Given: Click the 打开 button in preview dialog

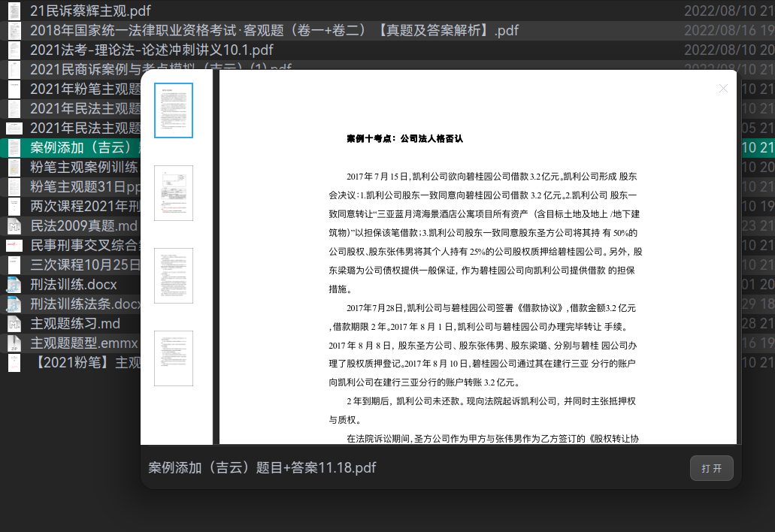Looking at the screenshot, I should click(x=711, y=468).
